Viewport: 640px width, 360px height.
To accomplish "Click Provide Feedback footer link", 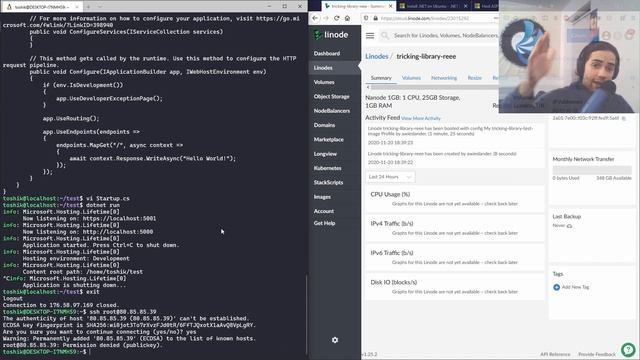I will [597, 354].
